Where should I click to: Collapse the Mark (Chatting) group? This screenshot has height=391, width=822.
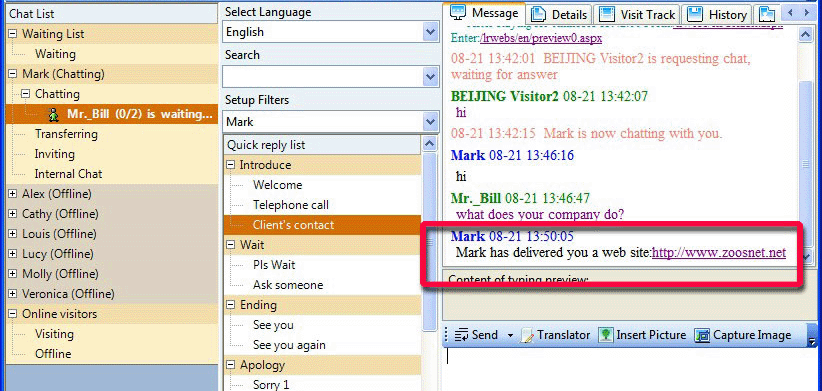coord(13,74)
